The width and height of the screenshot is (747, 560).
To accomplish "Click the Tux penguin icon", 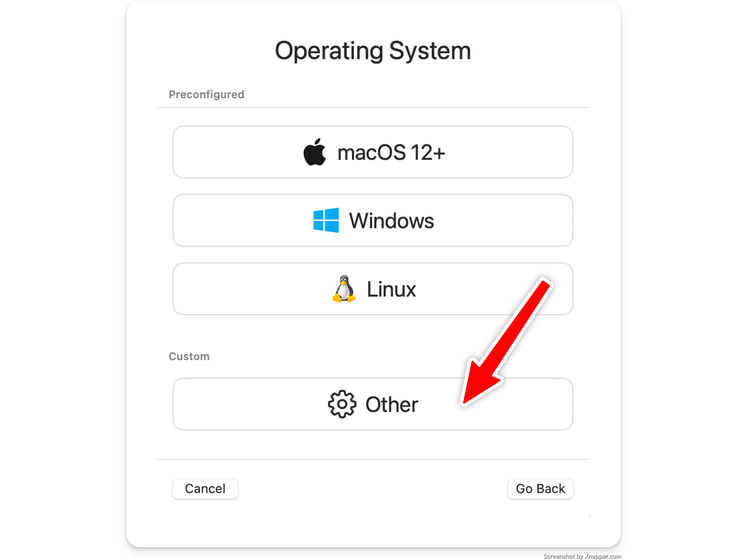I will coord(344,289).
